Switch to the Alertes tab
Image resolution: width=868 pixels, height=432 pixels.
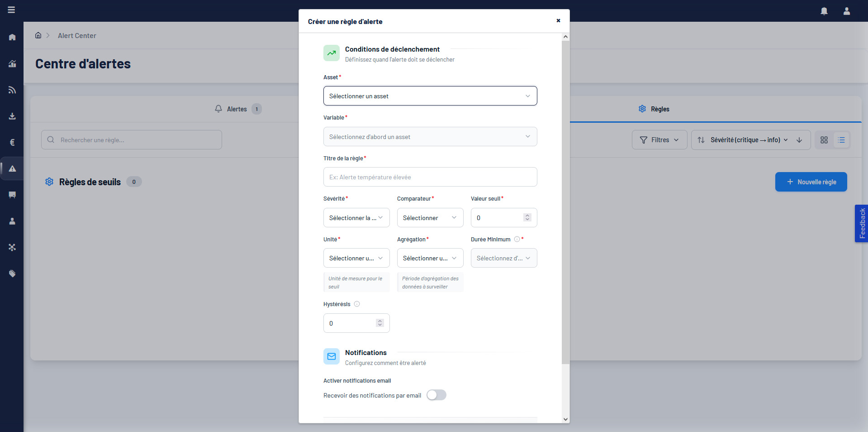(x=237, y=109)
